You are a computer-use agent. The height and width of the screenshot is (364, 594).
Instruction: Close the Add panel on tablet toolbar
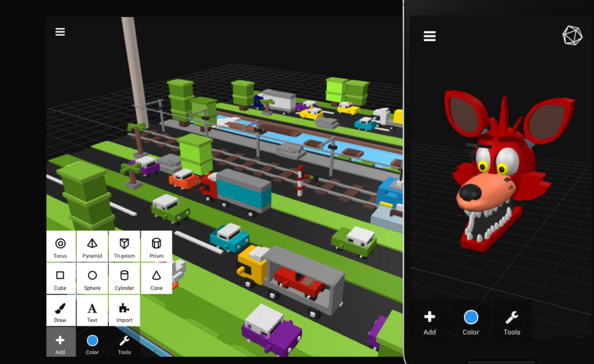(60, 343)
